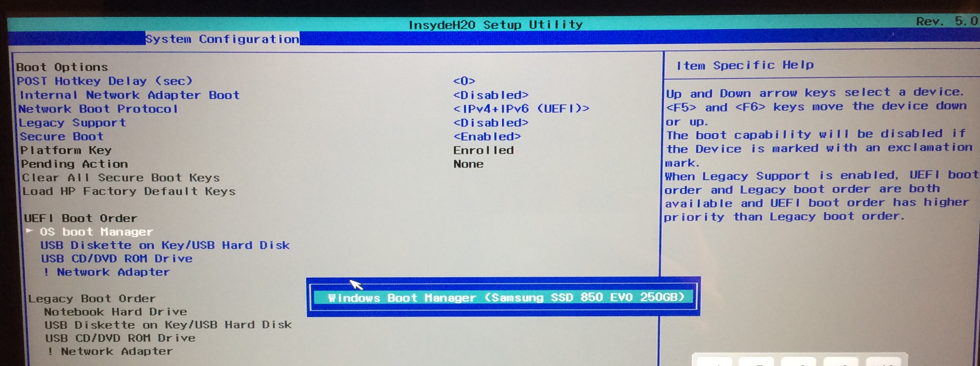Click exclamation mark beside UEFI Network Adapter
The width and height of the screenshot is (980, 366).
pyautogui.click(x=46, y=272)
